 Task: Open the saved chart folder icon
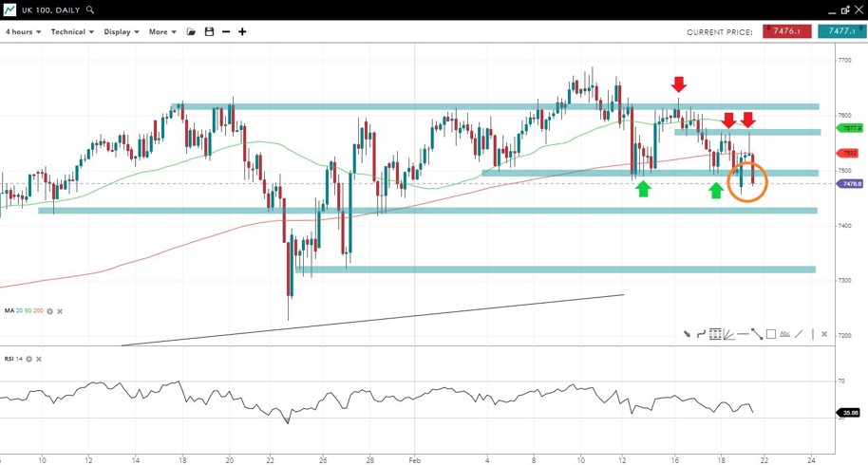pos(191,32)
